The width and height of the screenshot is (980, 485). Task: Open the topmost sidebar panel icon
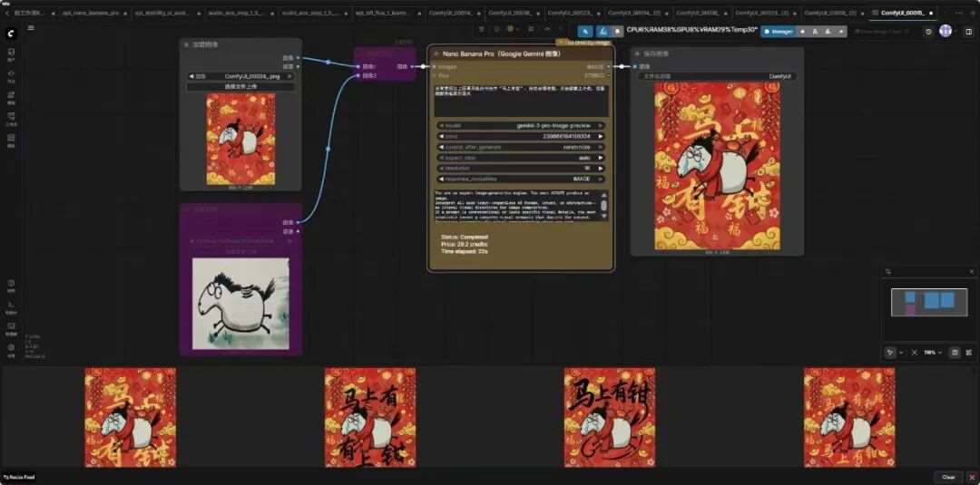(11, 54)
